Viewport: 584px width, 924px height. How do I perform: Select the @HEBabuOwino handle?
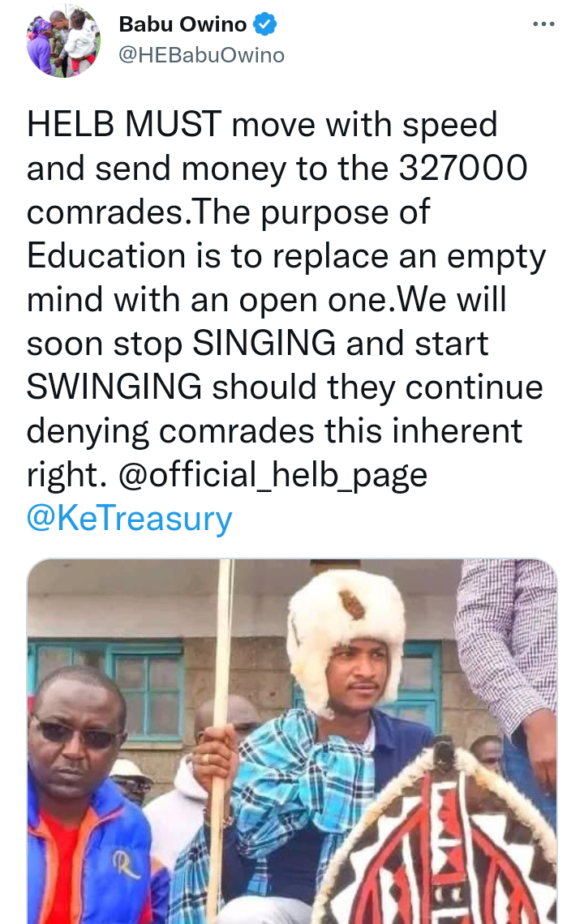coord(202,55)
